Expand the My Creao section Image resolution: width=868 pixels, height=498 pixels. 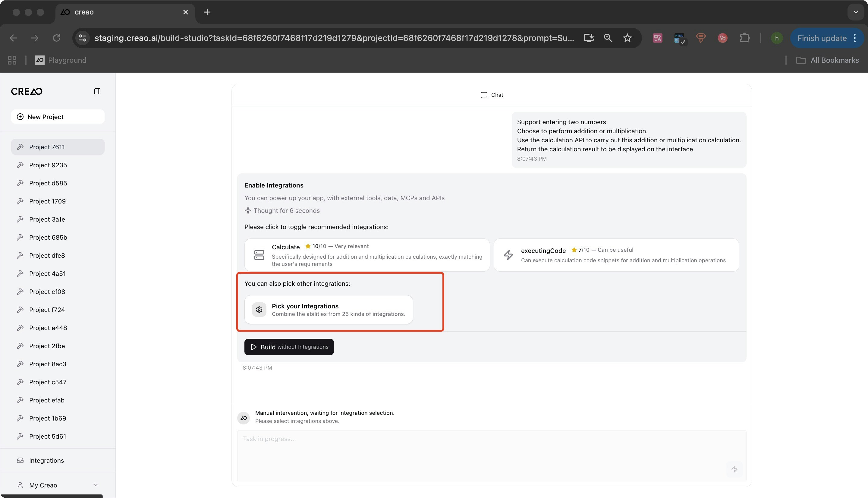[95, 485]
